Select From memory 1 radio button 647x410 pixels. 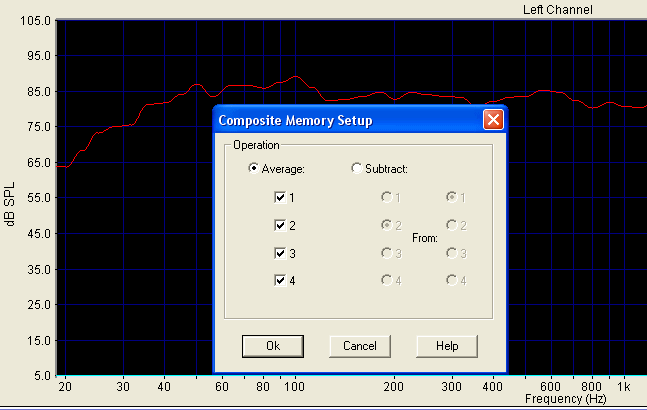coord(452,197)
